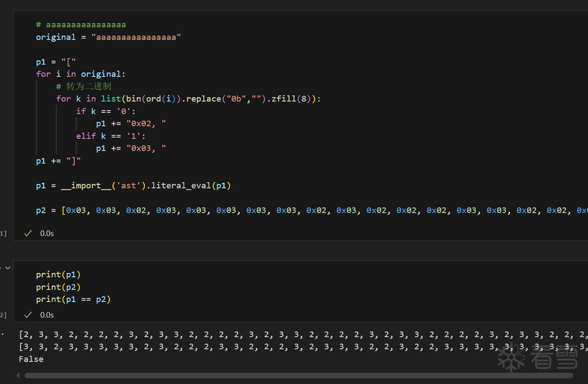Click the literal_eval call in the code
Viewport: 588px width, 384px height.
181,186
